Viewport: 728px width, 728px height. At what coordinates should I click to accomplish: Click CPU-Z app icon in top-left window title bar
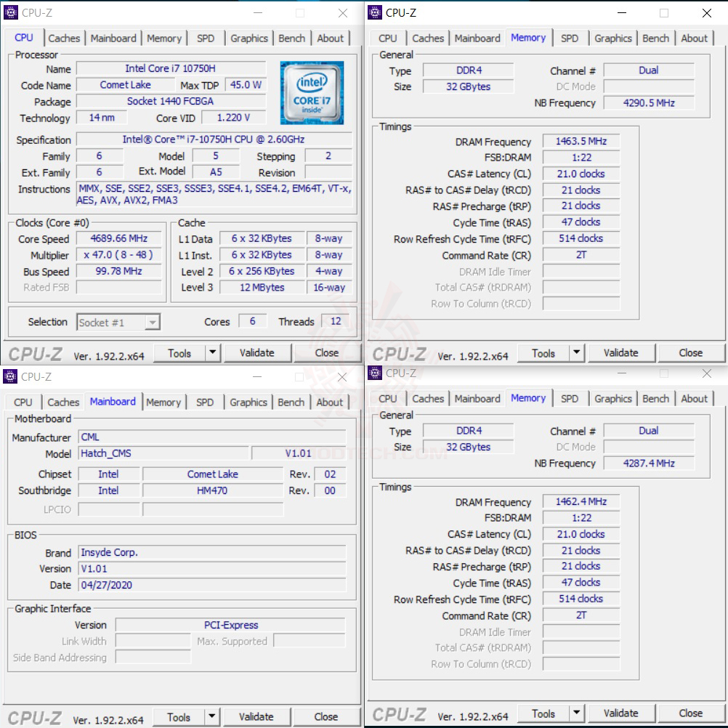pos(10,12)
